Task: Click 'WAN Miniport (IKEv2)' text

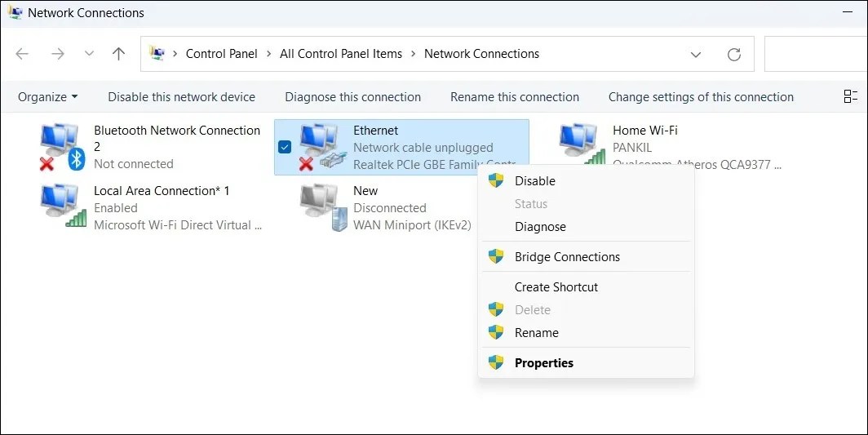Action: [413, 225]
